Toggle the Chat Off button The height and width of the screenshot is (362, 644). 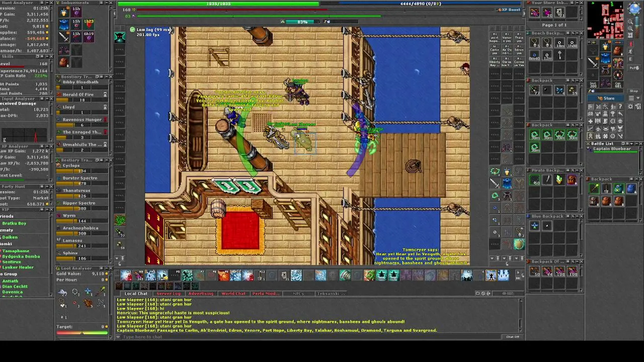point(512,337)
